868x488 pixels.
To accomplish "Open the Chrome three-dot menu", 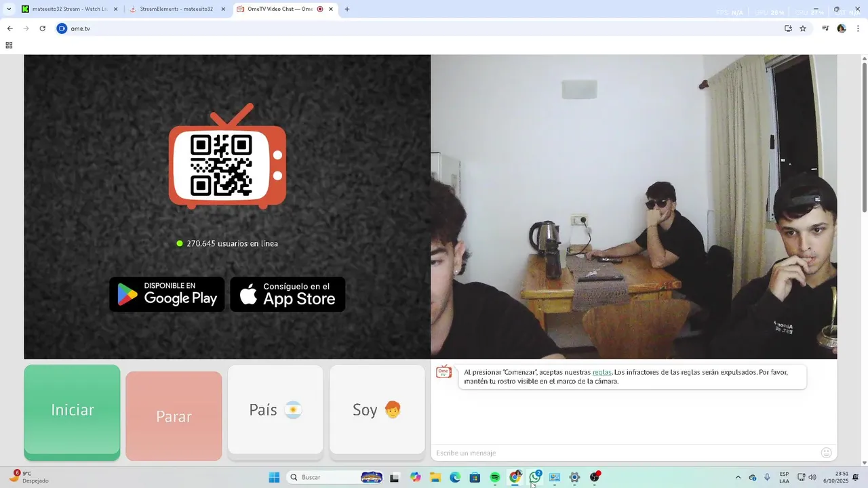I will coord(859,28).
